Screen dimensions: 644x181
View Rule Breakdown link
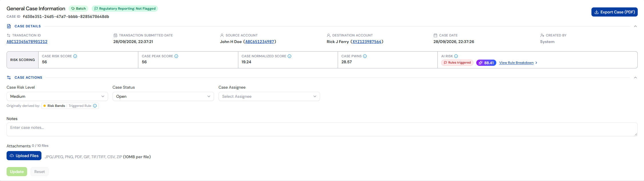coord(518,63)
